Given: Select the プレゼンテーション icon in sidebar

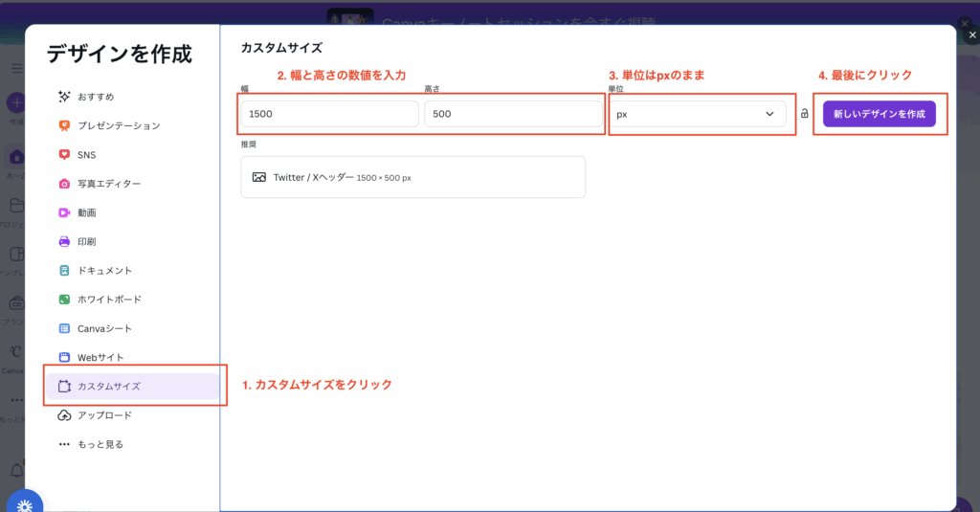Looking at the screenshot, I should pos(64,125).
